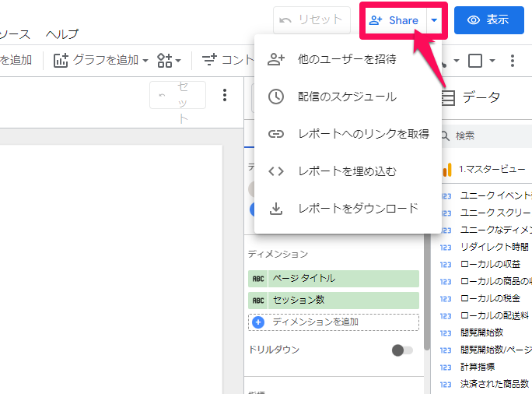This screenshot has width=532, height=394.
Task: Expand the components dropdown arrow
Action: point(178,62)
